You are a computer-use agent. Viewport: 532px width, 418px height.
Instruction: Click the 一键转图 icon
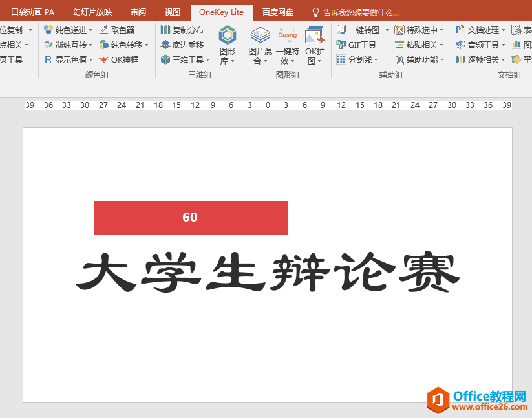tap(341, 30)
